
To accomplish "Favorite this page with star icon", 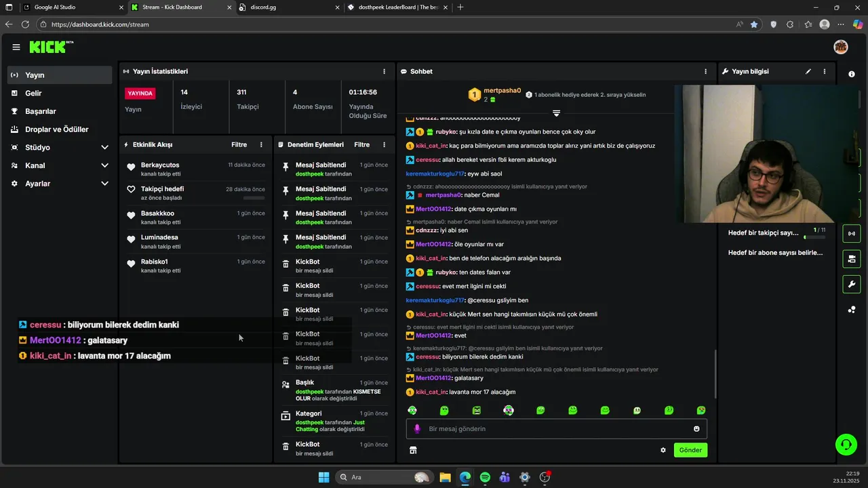I will click(754, 24).
